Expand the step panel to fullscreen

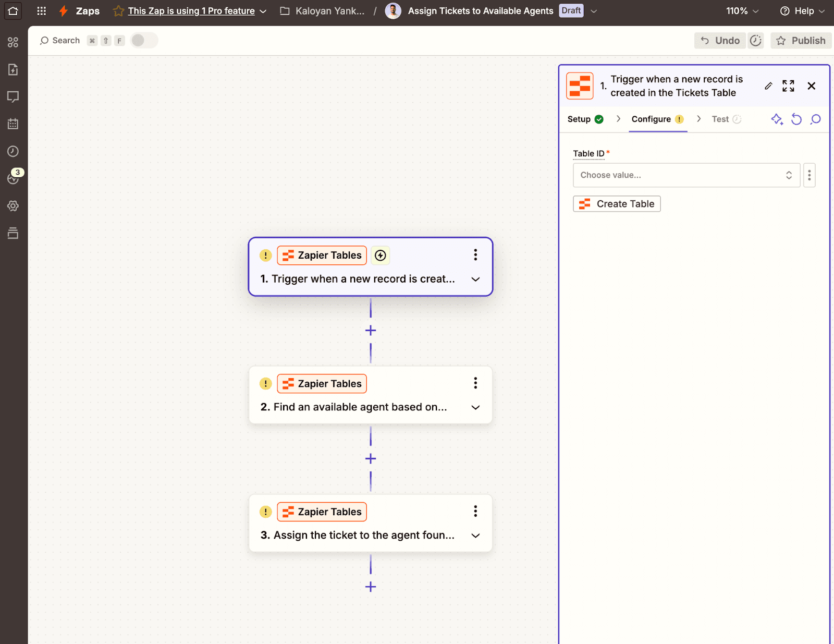788,86
